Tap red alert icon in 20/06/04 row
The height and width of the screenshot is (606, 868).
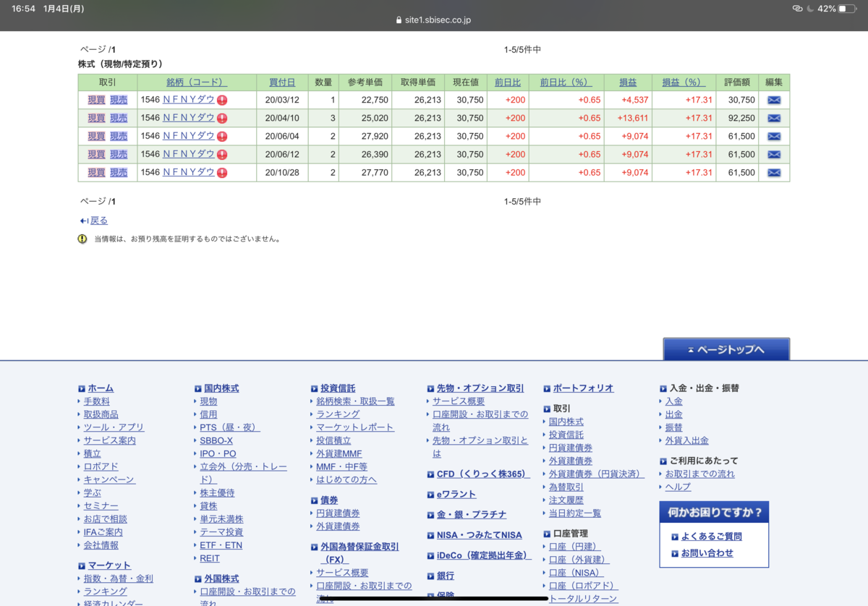click(x=222, y=137)
